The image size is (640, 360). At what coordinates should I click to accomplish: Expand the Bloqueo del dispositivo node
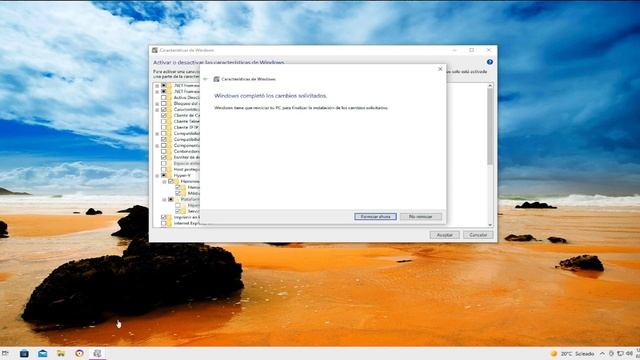(x=157, y=104)
